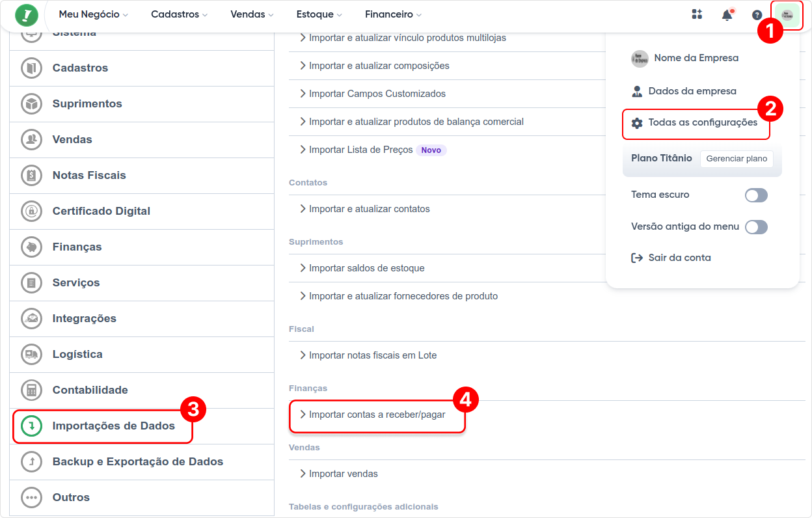
Task: Click the Logística truck icon
Action: point(31,354)
